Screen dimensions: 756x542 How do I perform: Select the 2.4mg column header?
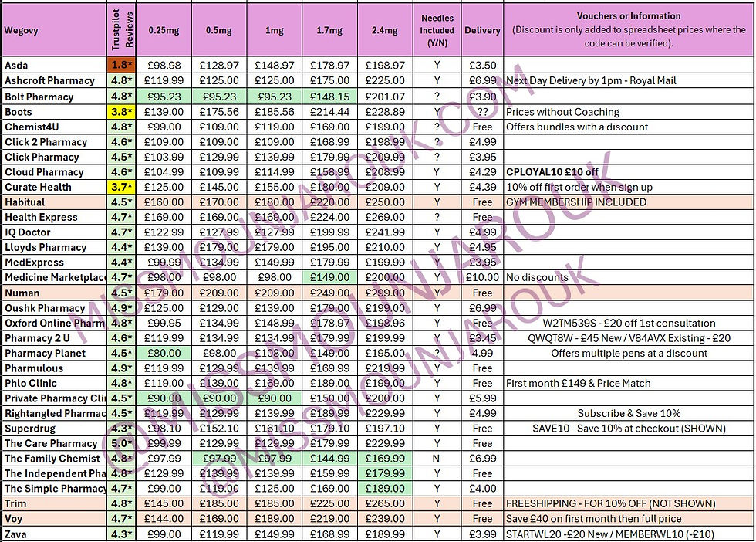point(385,30)
